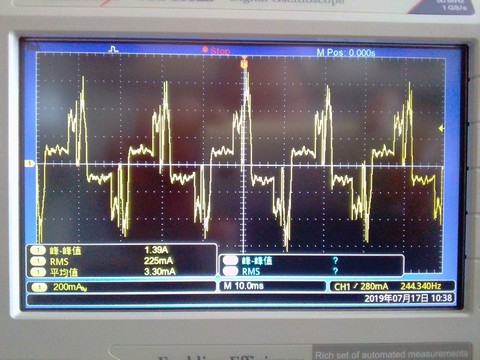Image resolution: width=480 pixels, height=360 pixels.
Task: Click the channel 1 badge beside RMS 225mA
Action: [38, 261]
